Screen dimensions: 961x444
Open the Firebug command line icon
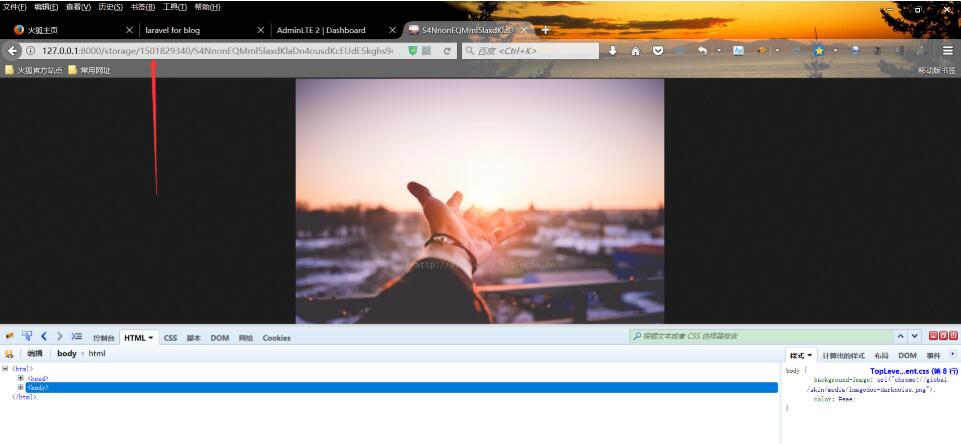tap(76, 337)
